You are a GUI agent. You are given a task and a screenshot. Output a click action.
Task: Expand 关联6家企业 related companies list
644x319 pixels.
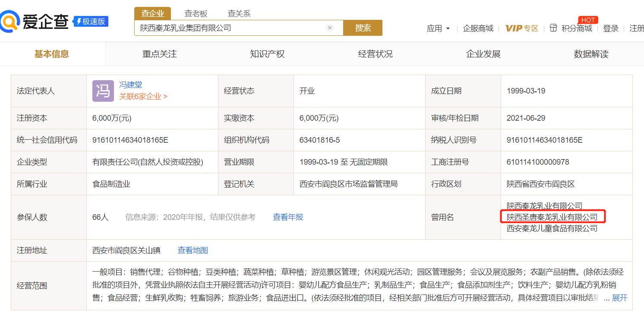click(x=141, y=97)
